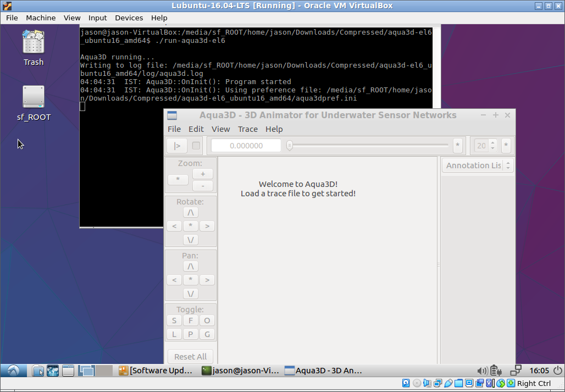
Task: Click the network icon in system tray
Action: (x=516, y=371)
